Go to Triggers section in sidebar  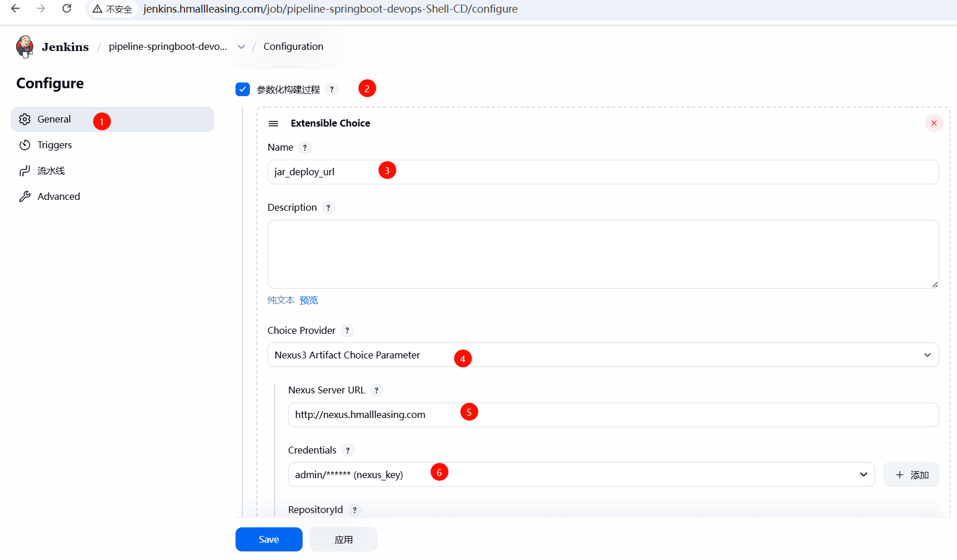[54, 145]
